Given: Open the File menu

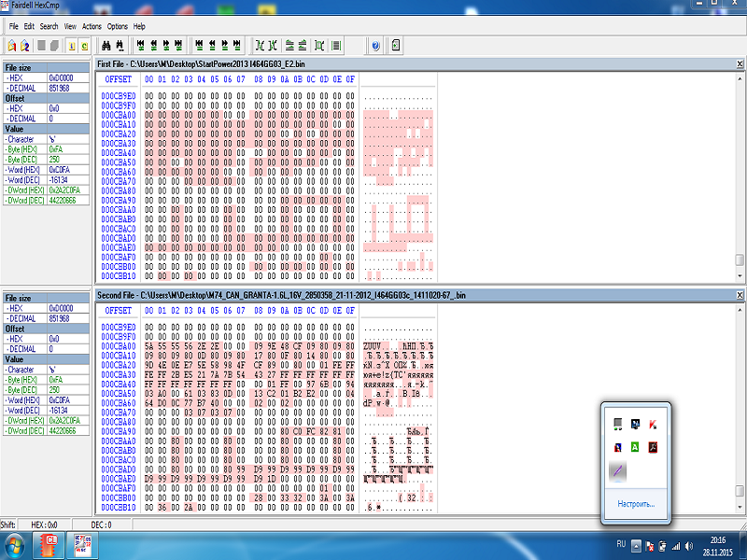Looking at the screenshot, I should tap(14, 26).
